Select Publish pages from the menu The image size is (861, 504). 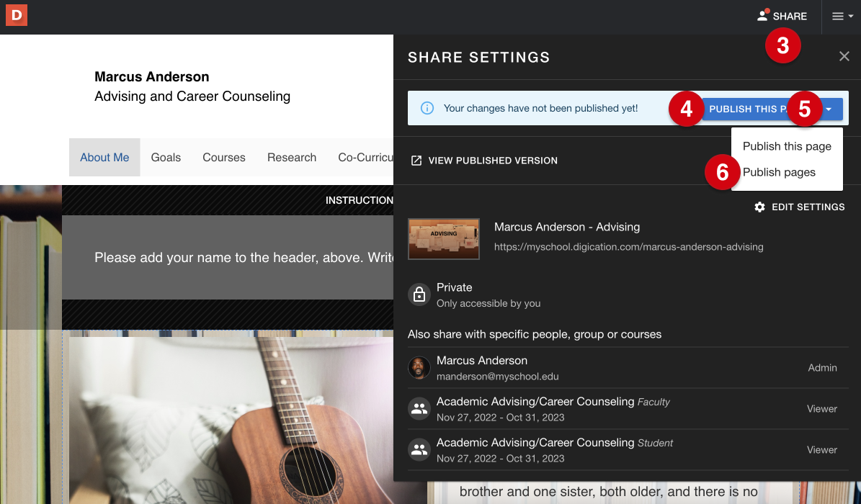point(778,172)
